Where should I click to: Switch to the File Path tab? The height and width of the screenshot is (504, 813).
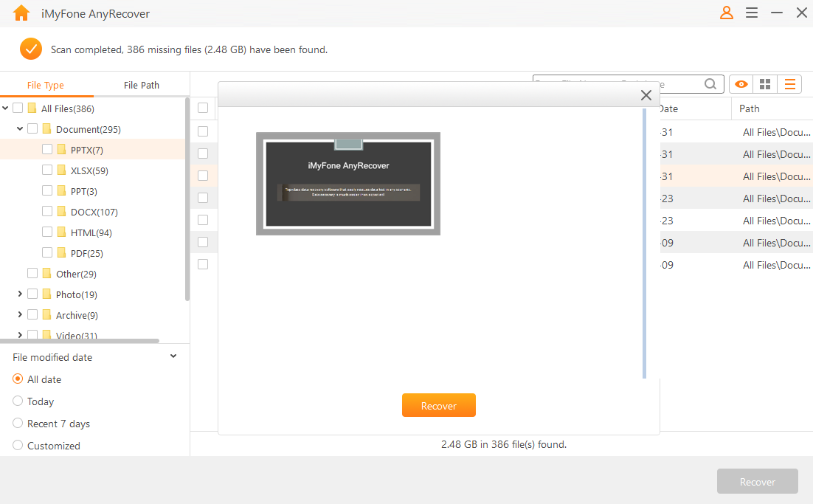click(x=141, y=85)
